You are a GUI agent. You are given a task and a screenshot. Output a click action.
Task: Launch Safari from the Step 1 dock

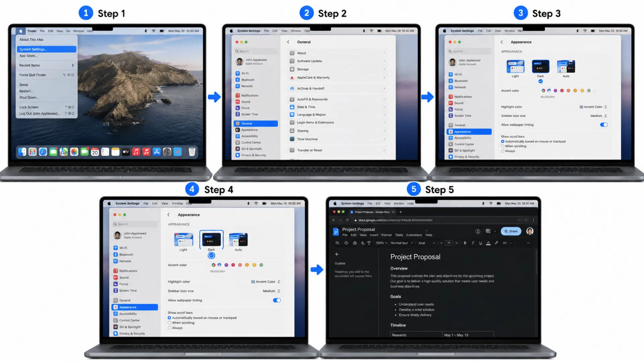click(43, 152)
